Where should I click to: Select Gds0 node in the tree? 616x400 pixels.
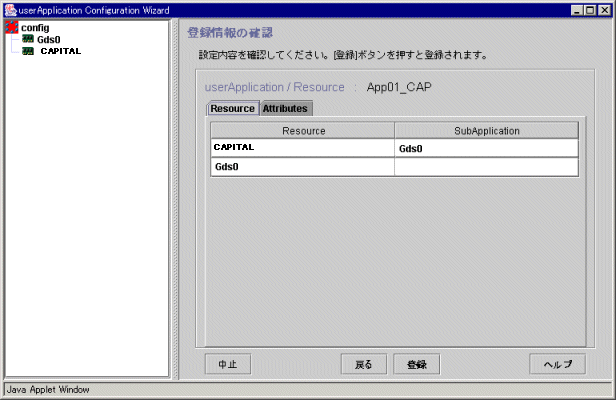49,39
